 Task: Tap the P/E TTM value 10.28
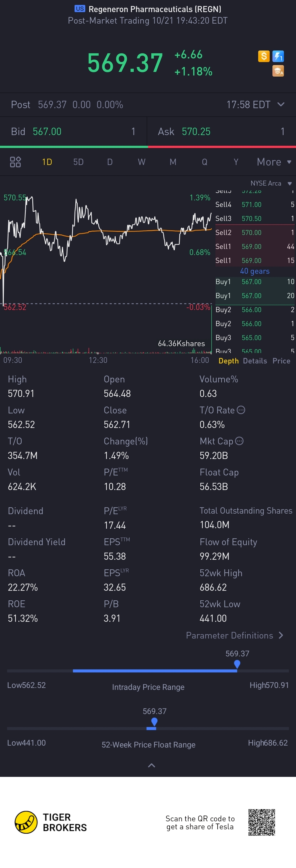pyautogui.click(x=115, y=486)
